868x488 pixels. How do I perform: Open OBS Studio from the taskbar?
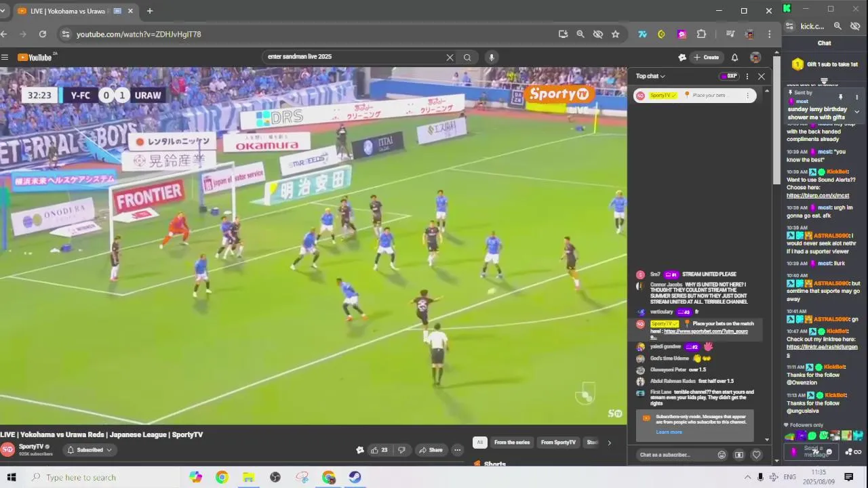coord(275,477)
